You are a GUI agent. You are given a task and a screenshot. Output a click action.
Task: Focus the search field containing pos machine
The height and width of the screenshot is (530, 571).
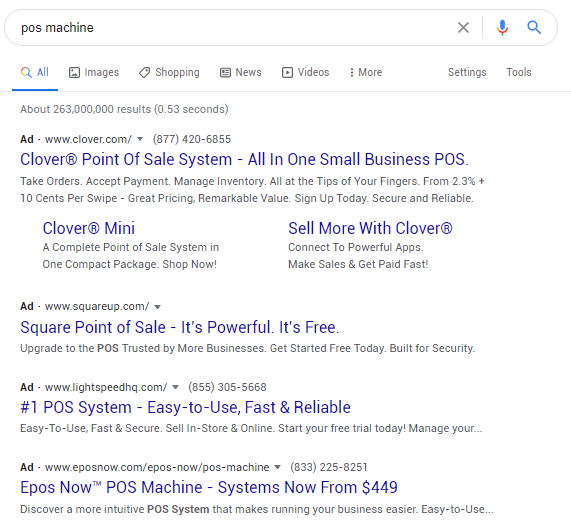coord(233,28)
